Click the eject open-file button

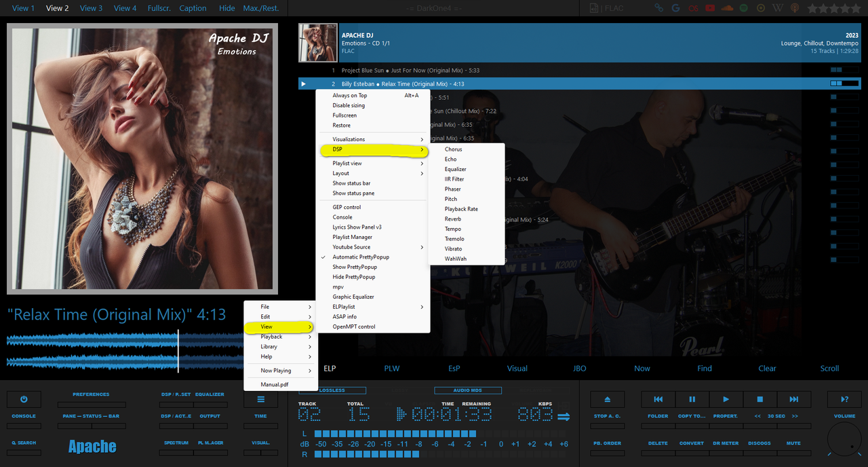click(607, 399)
